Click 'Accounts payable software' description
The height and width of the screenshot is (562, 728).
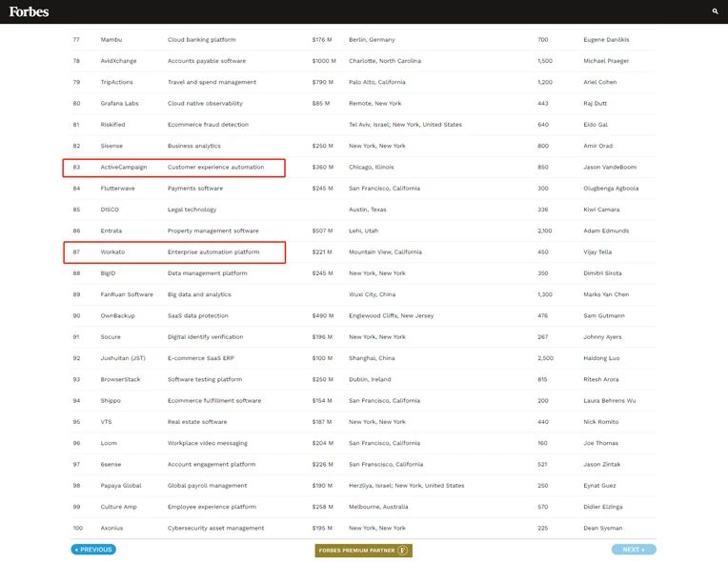[x=207, y=61]
